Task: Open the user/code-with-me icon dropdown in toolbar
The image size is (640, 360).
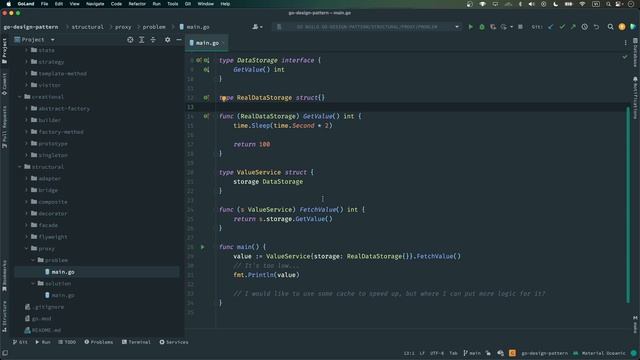Action: click(x=257, y=27)
